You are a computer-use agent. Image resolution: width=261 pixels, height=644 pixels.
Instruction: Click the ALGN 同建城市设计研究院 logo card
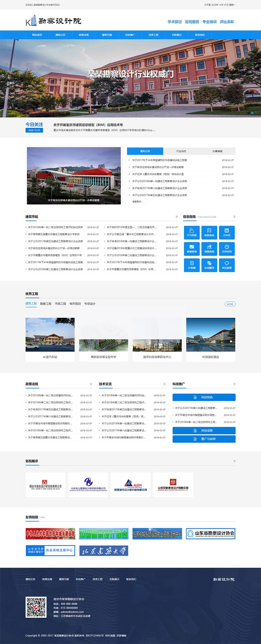tap(130, 485)
